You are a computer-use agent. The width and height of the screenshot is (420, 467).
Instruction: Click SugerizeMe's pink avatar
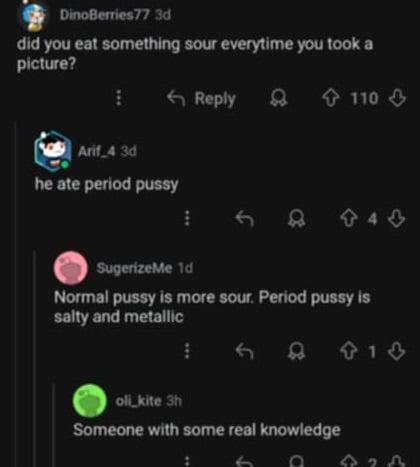tap(71, 268)
